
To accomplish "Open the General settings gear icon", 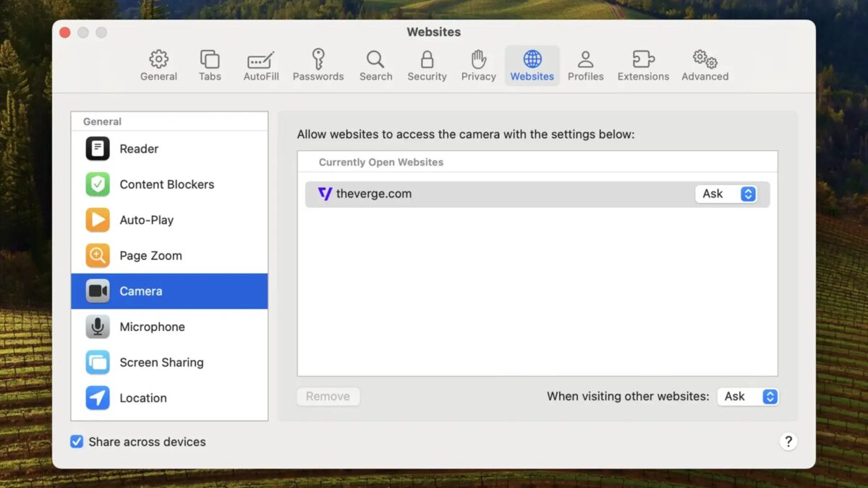I will [x=158, y=66].
